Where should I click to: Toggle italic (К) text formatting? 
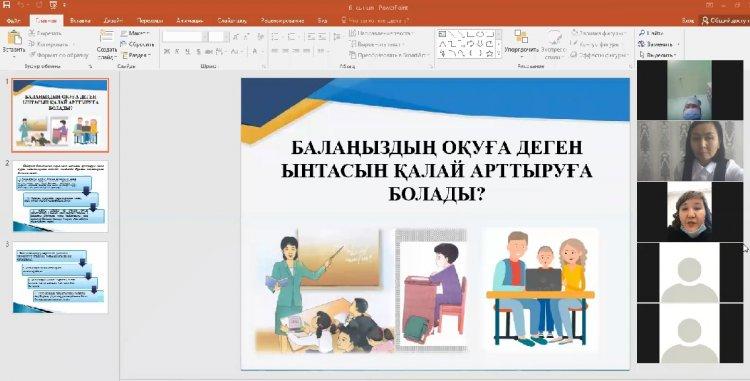(176, 51)
